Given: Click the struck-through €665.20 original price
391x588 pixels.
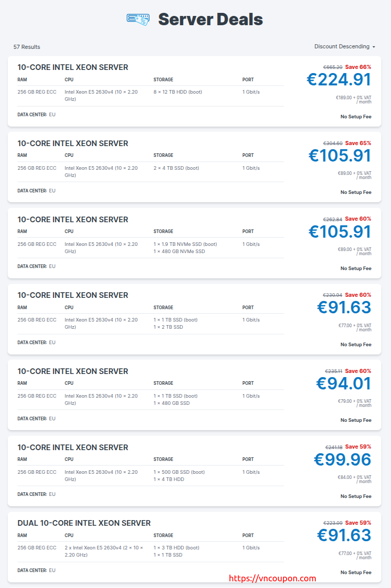Looking at the screenshot, I should [333, 67].
